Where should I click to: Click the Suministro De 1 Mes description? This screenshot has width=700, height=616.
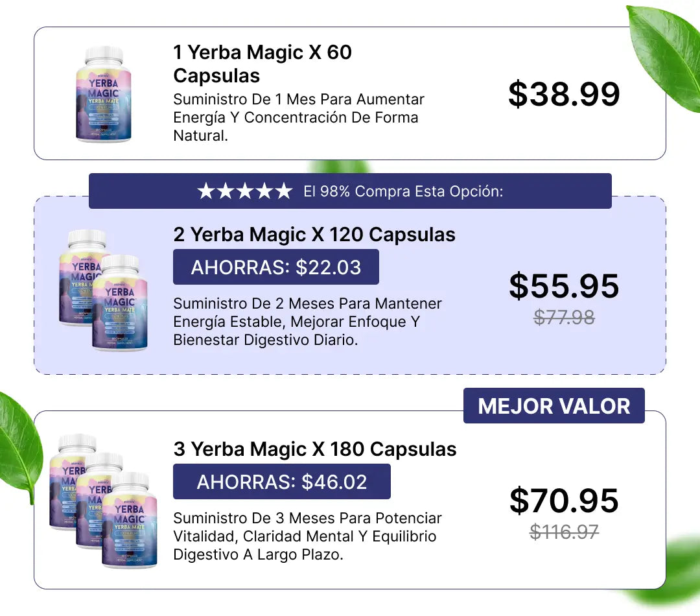[x=299, y=117]
